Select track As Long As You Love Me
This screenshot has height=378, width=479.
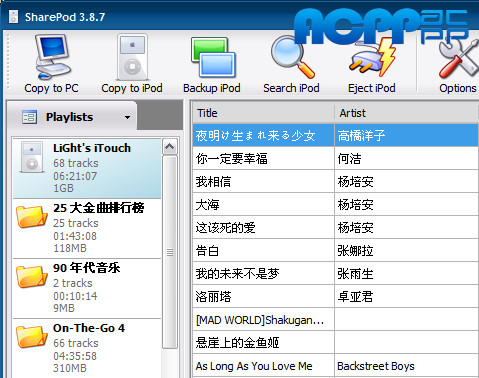[336, 366]
